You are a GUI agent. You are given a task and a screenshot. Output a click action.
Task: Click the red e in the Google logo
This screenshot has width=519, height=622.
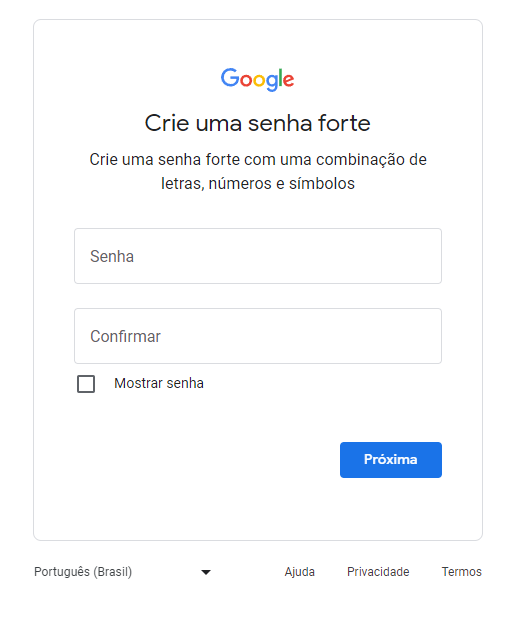288,81
